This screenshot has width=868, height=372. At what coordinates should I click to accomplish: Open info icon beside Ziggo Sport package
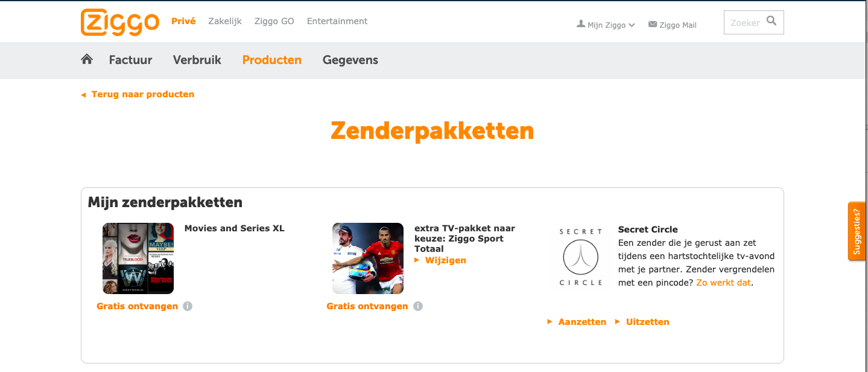[418, 306]
